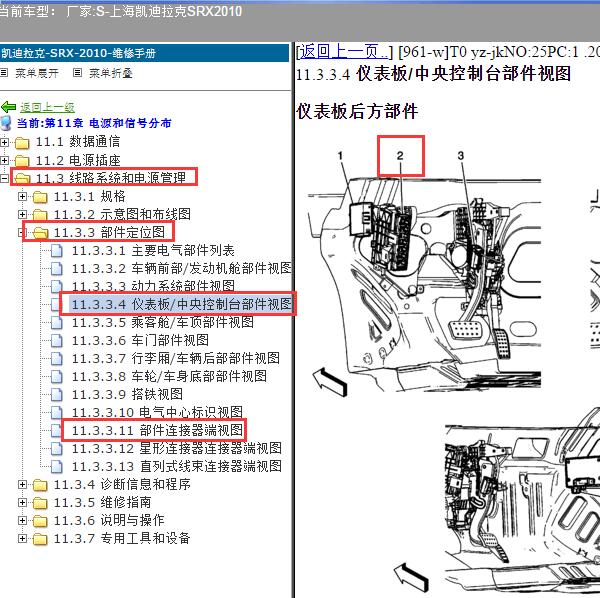Click the page icon of 11.3.3.1 主要电气部件列表
The height and width of the screenshot is (598, 600).
pos(57,251)
